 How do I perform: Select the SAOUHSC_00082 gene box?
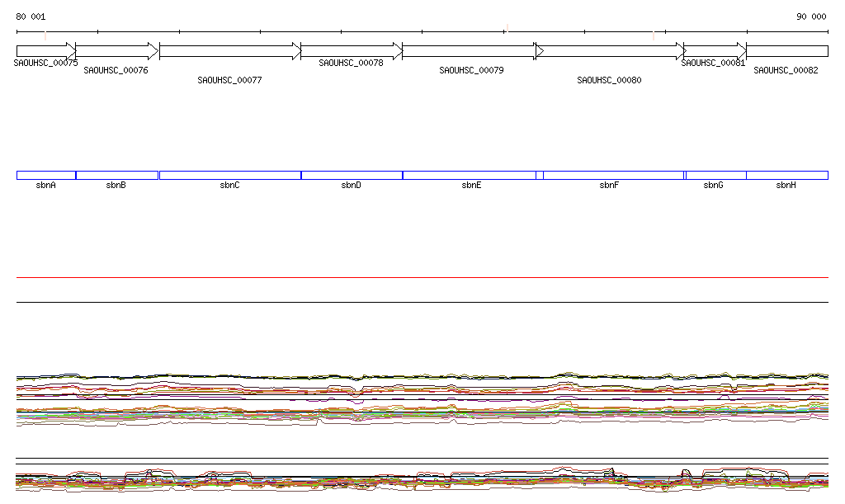pos(787,51)
